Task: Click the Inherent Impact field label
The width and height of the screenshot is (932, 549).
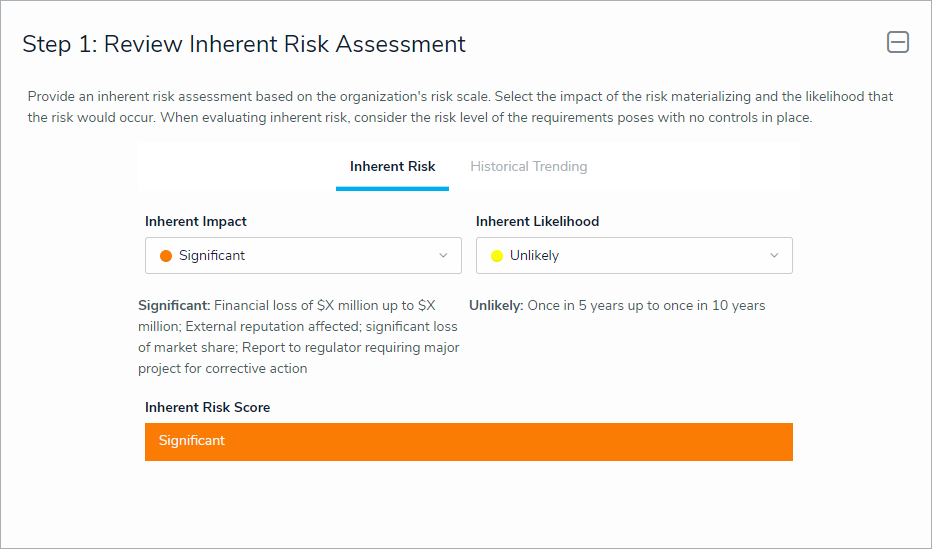Action: click(196, 221)
